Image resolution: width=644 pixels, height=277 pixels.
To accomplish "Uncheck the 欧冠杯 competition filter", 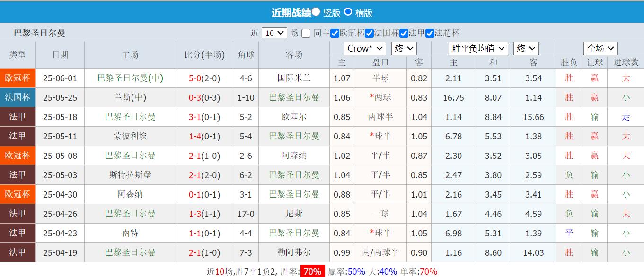I will 335,33.
